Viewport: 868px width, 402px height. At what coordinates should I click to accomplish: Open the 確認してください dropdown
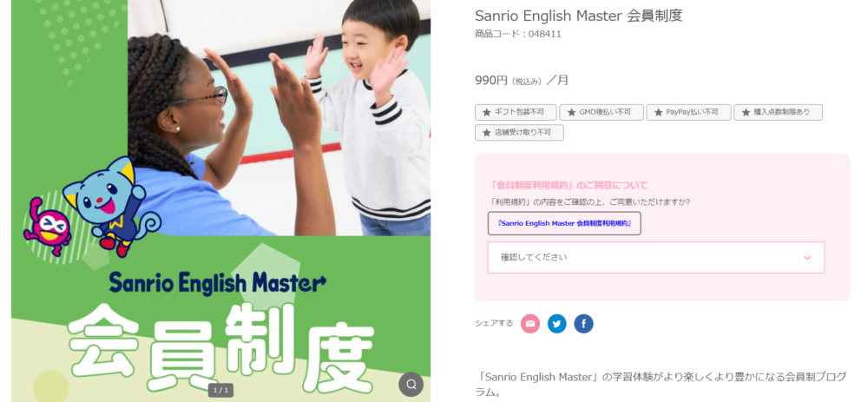[x=656, y=258]
